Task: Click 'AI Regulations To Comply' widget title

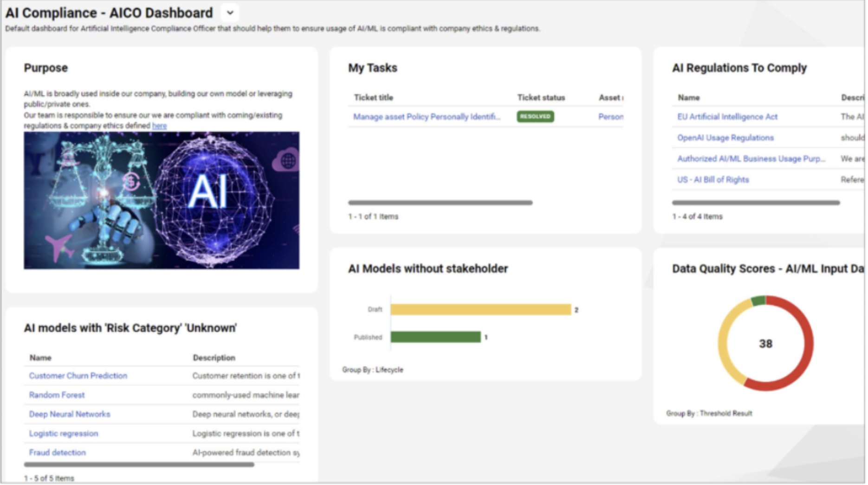Action: coord(739,68)
